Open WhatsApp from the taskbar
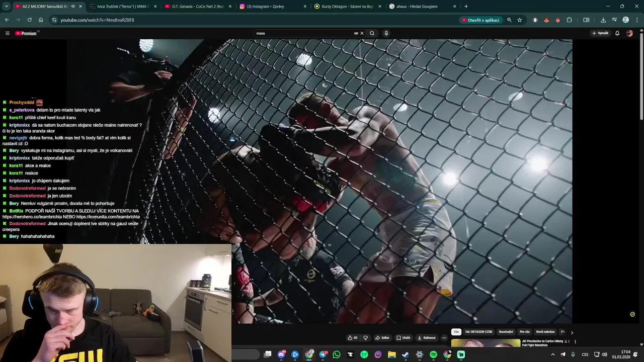Image resolution: width=644 pixels, height=362 pixels. point(337,354)
